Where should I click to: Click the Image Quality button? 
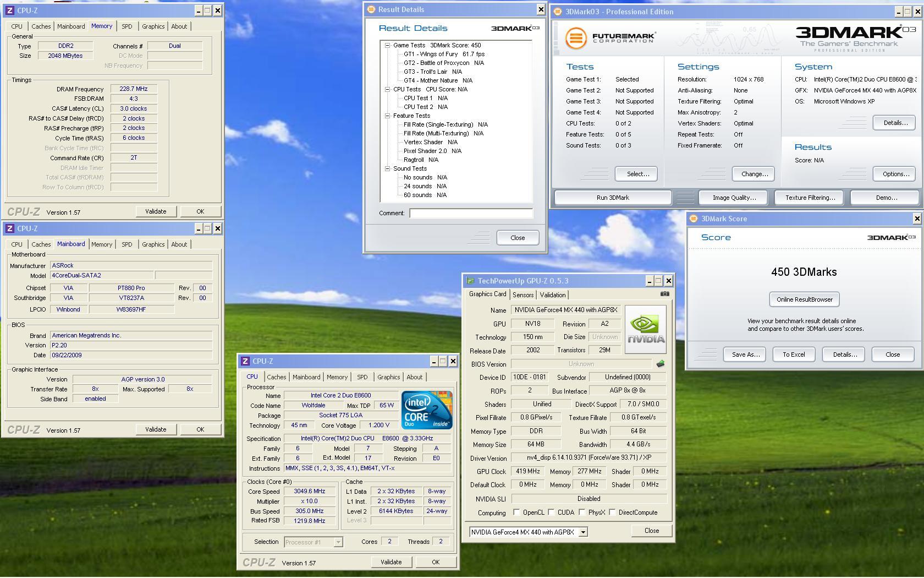click(734, 198)
